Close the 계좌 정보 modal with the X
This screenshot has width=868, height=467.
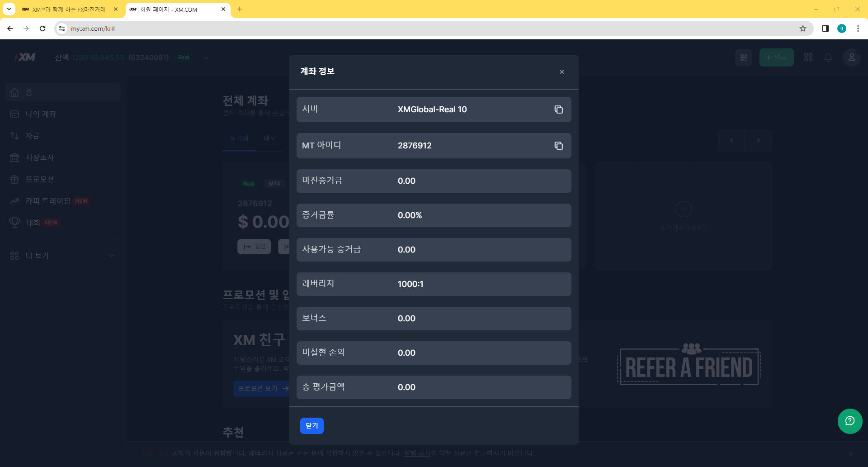(x=561, y=71)
